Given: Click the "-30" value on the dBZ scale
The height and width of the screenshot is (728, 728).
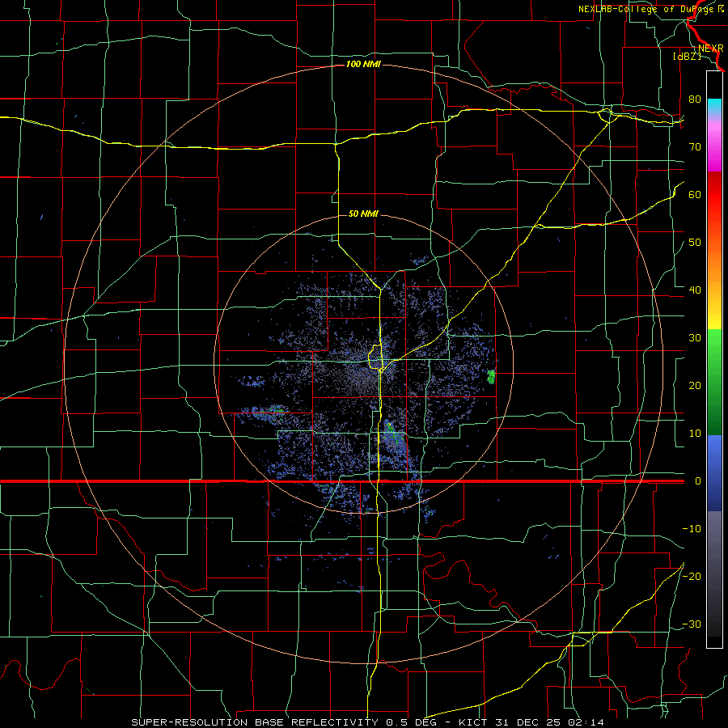Looking at the screenshot, I should [692, 624].
